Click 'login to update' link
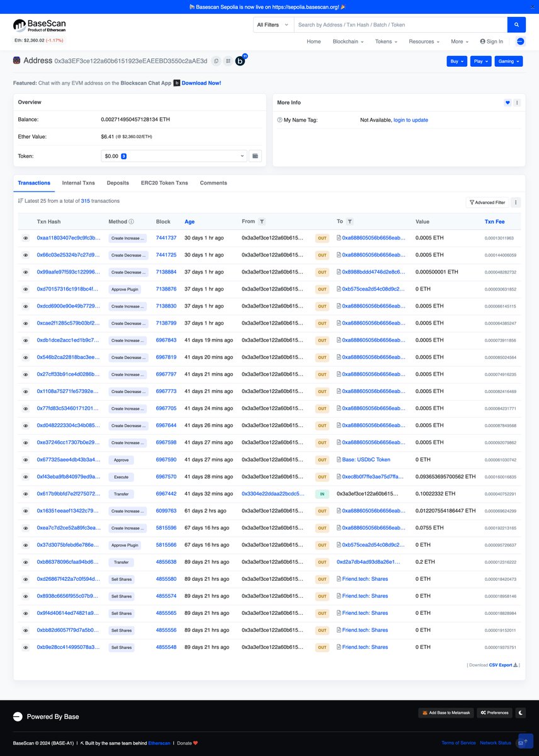This screenshot has height=756, width=539. pos(411,120)
